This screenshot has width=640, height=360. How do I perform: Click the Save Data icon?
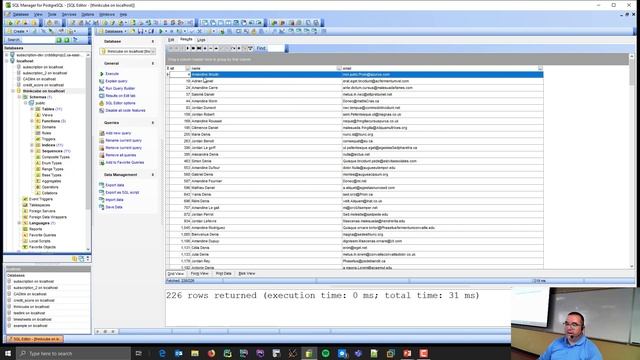[102, 207]
